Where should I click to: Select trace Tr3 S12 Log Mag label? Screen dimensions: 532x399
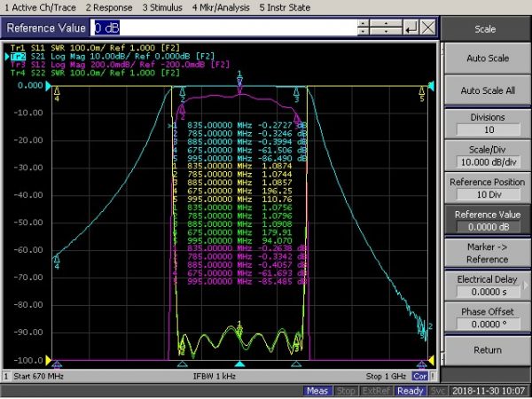(x=120, y=65)
